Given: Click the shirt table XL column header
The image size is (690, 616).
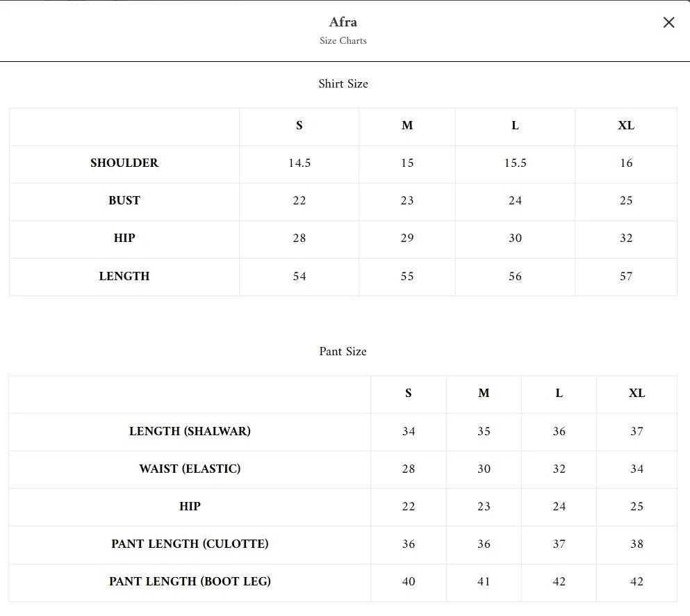Looking at the screenshot, I should pyautogui.click(x=626, y=126).
